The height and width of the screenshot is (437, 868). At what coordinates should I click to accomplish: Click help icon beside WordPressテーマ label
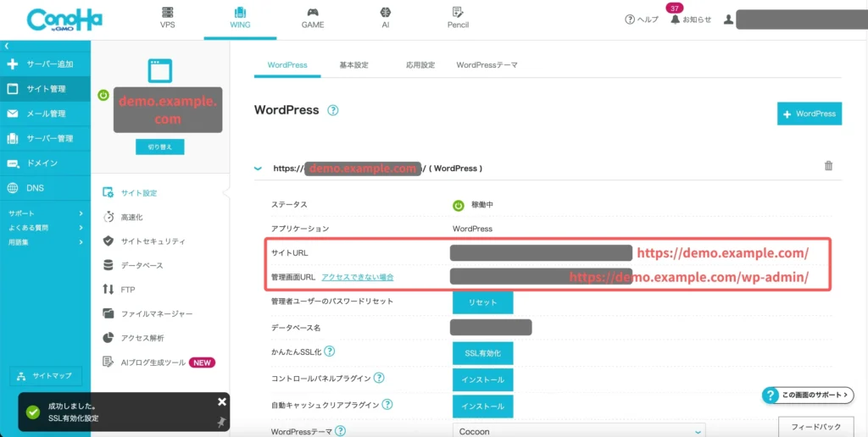[341, 431]
